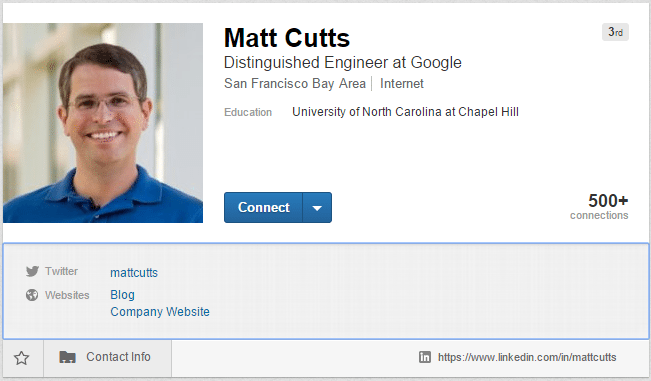Click the Distinguished Engineer at Google headline
651x381 pixels.
[343, 63]
